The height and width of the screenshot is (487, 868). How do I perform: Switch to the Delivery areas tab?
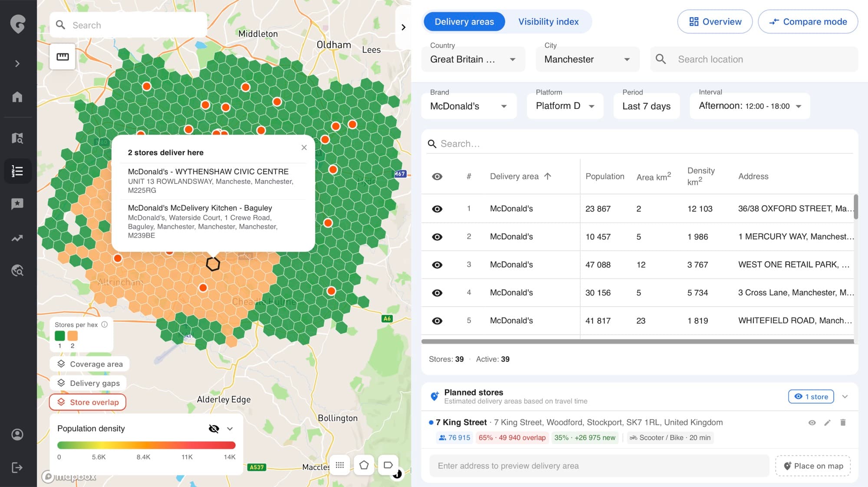tap(464, 22)
